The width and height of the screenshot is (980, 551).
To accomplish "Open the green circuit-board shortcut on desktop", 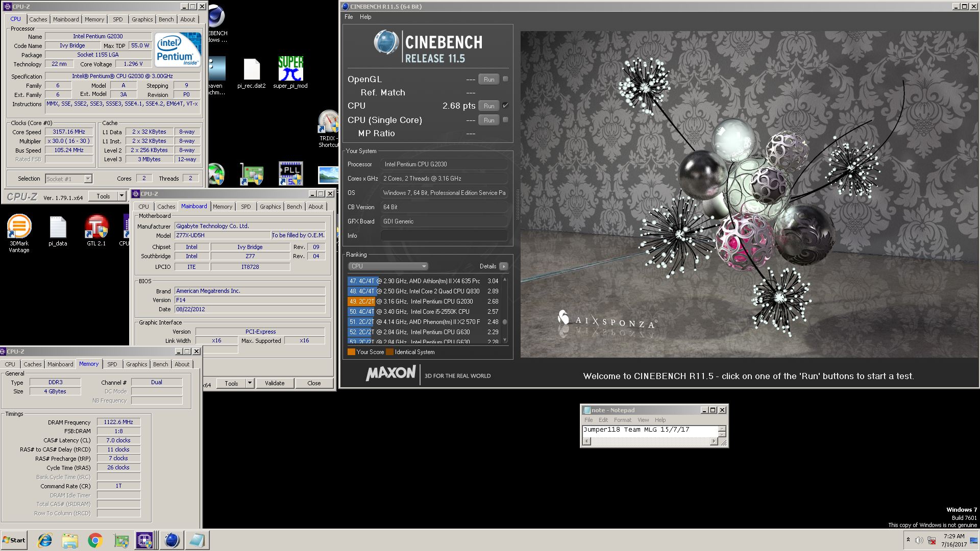I will 252,174.
